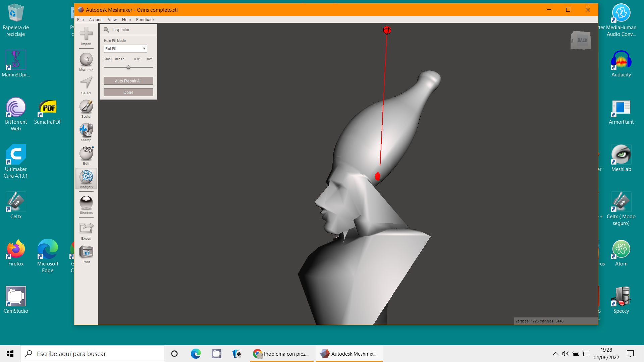Image resolution: width=644 pixels, height=362 pixels.
Task: Click the Import tool icon
Action: (86, 34)
